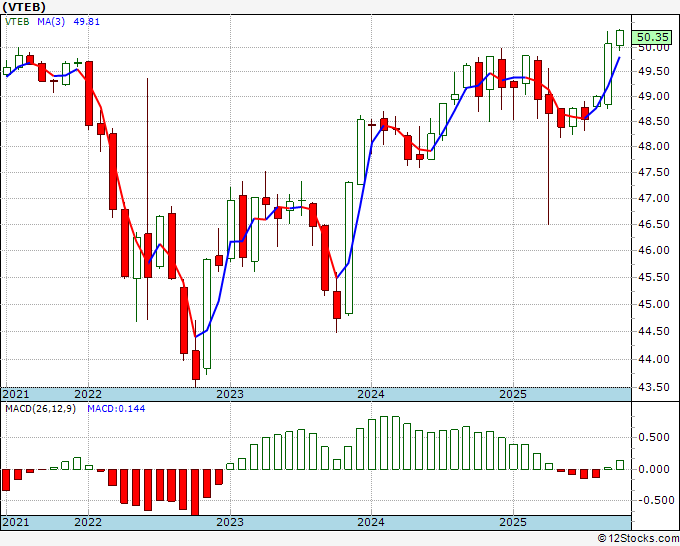This screenshot has width=680, height=546.
Task: Click the last green MACD bar at 0.144
Action: 620,465
